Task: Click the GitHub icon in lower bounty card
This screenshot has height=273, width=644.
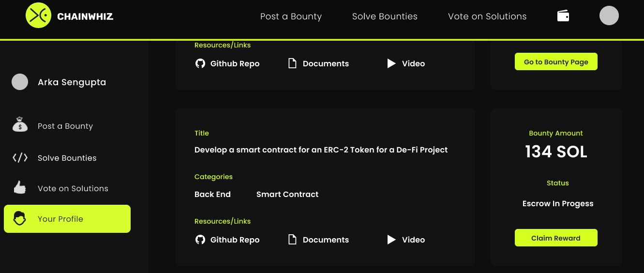Action: [200, 240]
